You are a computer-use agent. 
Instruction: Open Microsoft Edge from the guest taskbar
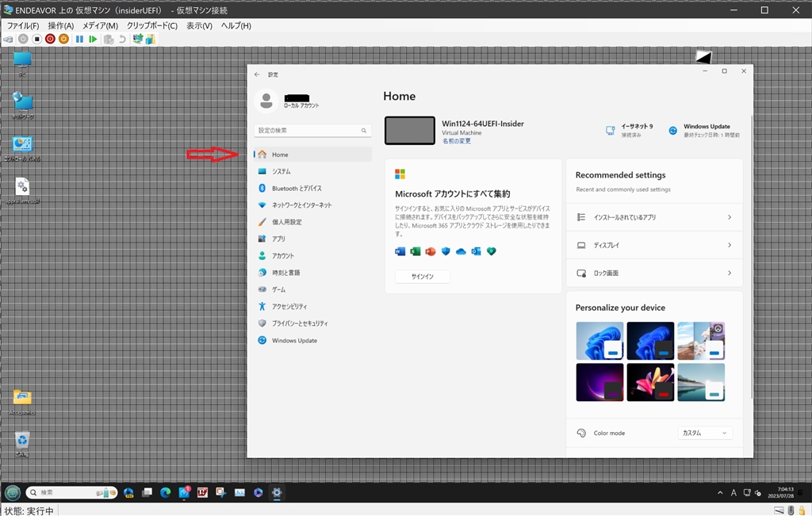pos(166,492)
